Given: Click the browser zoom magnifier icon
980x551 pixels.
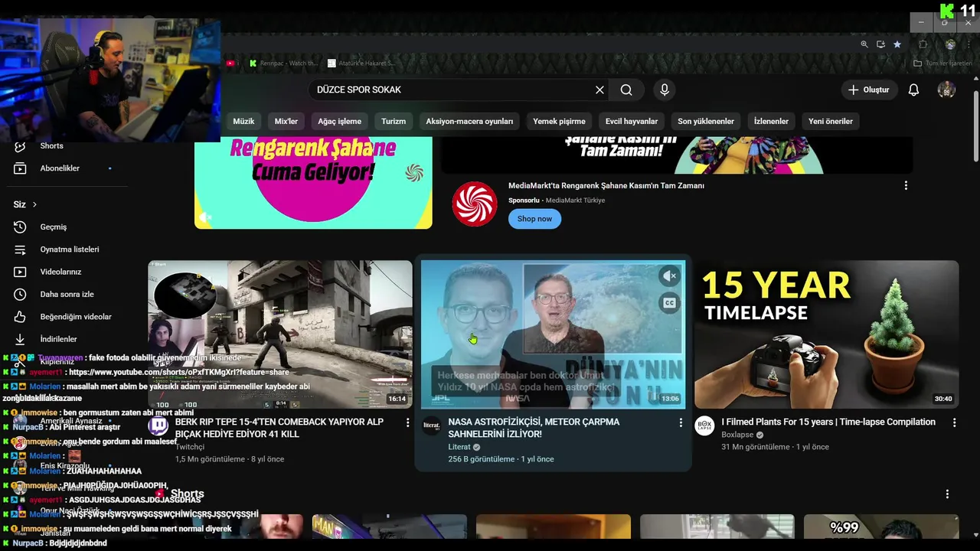Looking at the screenshot, I should pyautogui.click(x=864, y=44).
